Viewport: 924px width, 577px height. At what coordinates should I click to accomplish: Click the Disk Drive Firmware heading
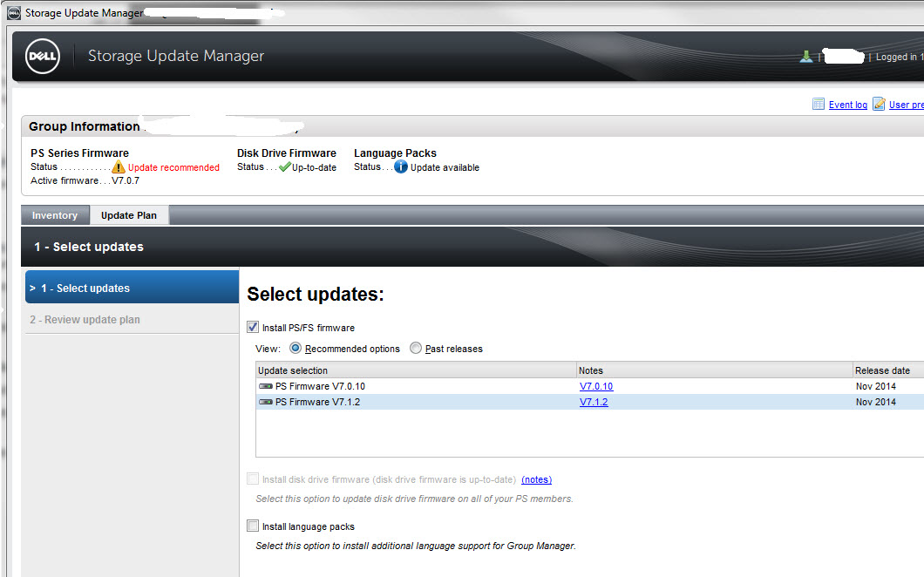(287, 153)
